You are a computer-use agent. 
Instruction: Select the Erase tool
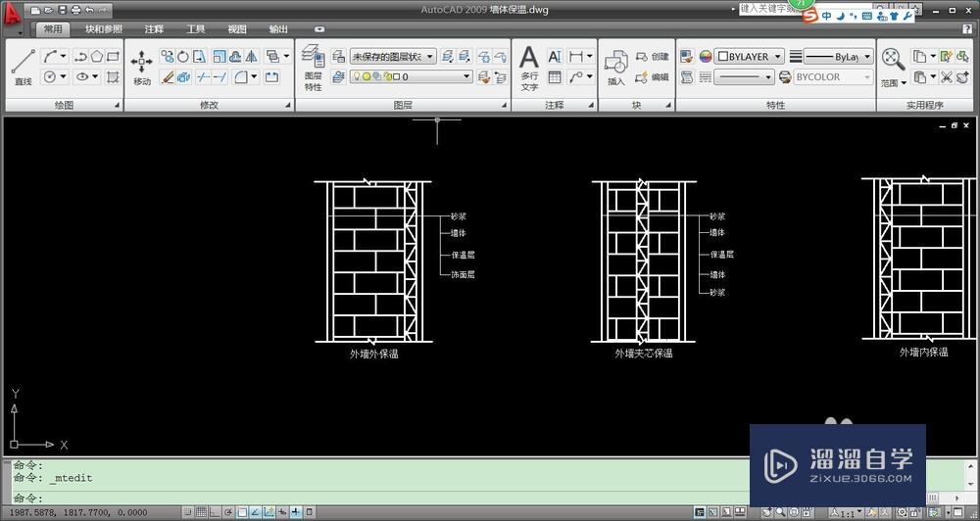(167, 76)
